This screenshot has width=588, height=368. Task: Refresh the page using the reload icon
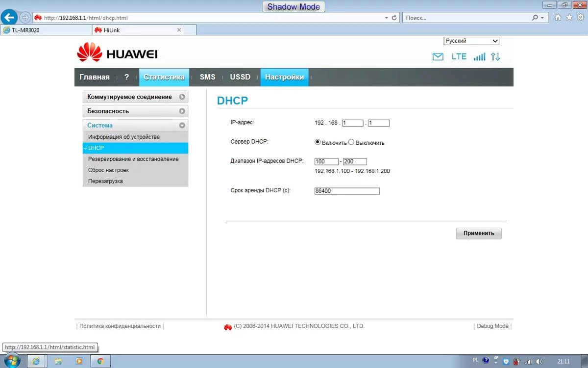(394, 18)
